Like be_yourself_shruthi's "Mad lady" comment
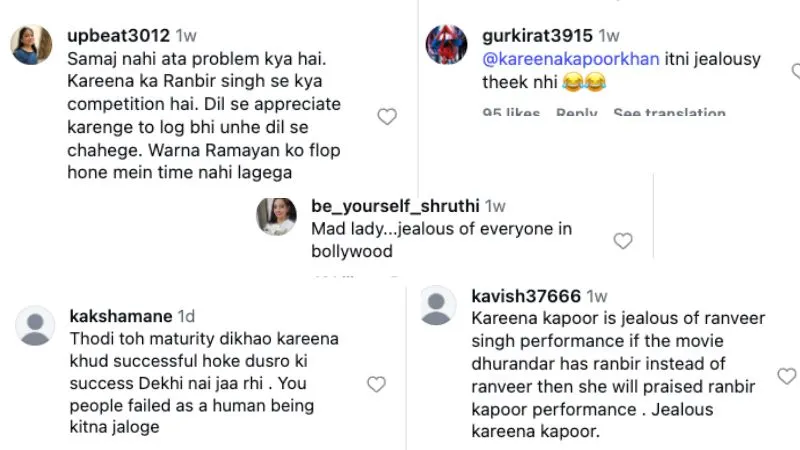The image size is (800, 450). 623,241
